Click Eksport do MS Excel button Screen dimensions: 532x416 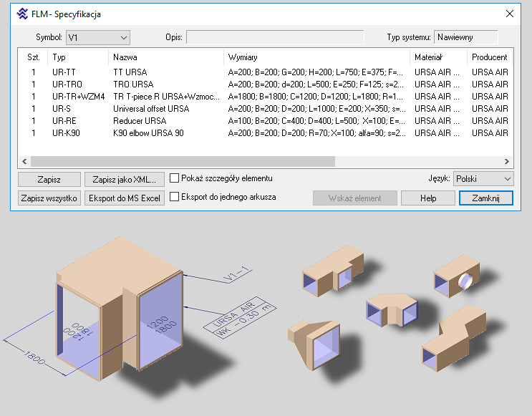(x=125, y=198)
